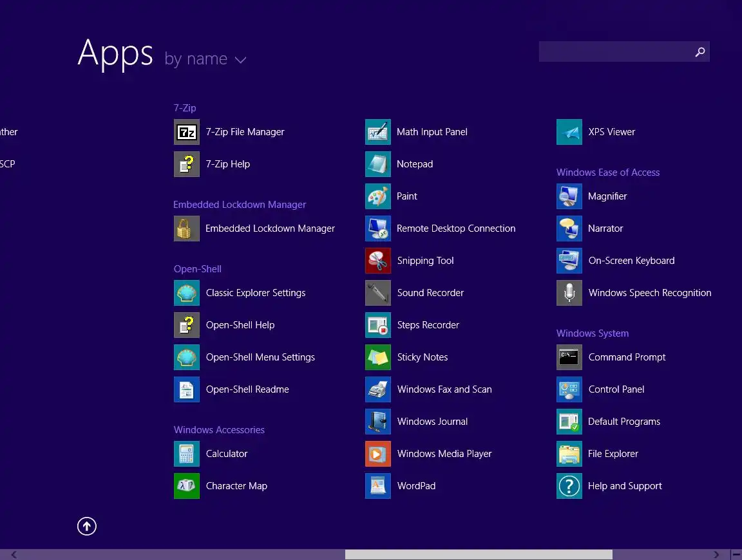Click the 'Command Prompt' label
This screenshot has height=560, width=742.
click(x=627, y=357)
